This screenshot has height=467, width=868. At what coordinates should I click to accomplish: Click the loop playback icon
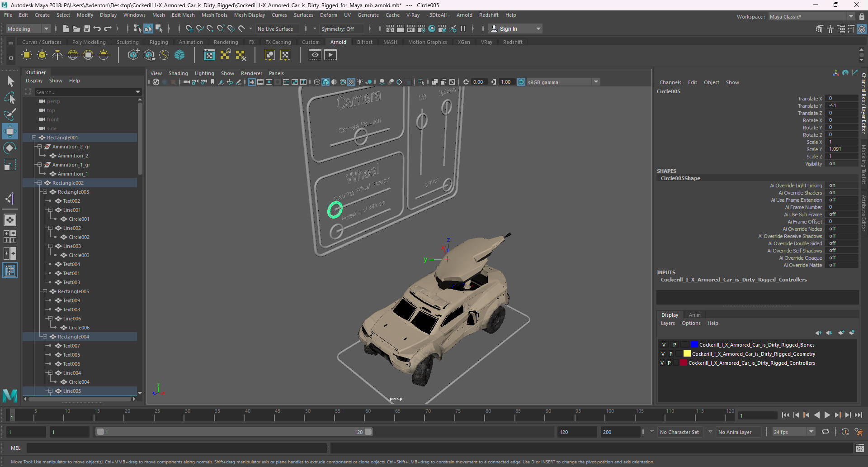click(x=825, y=432)
